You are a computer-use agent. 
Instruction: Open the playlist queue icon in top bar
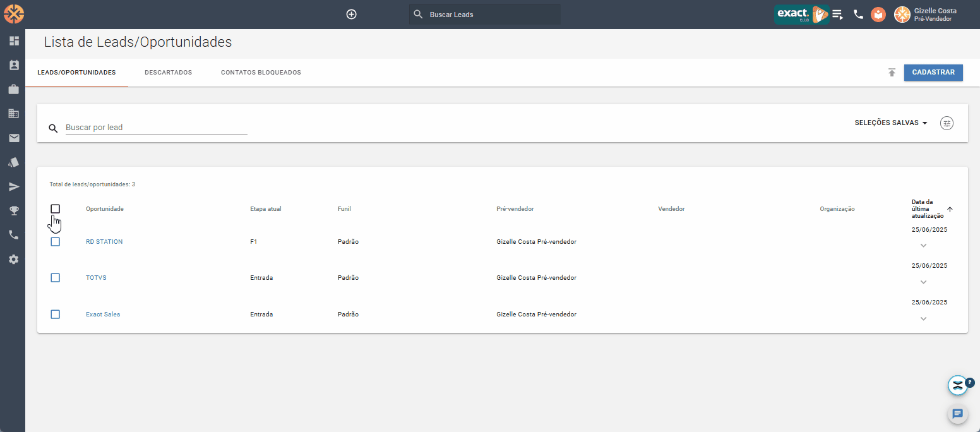pyautogui.click(x=837, y=15)
